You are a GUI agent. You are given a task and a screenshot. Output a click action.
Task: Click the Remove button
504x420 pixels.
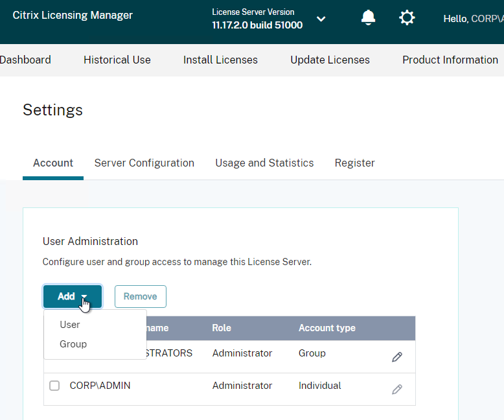click(141, 296)
